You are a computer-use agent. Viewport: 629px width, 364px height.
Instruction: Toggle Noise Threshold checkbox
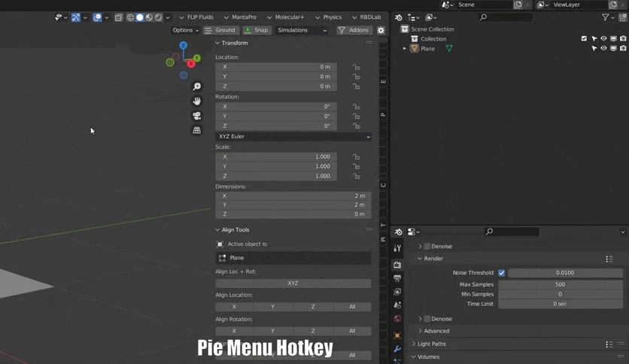pos(501,272)
